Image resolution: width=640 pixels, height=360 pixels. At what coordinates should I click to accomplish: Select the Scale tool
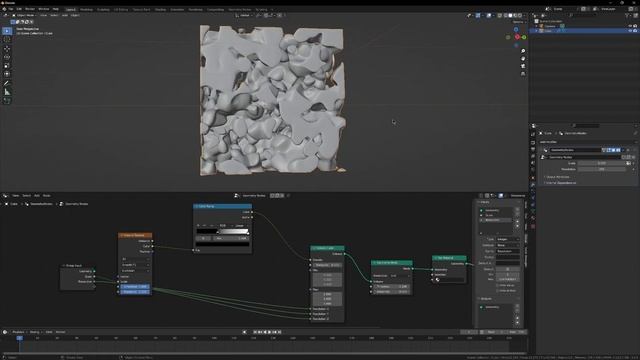point(7,66)
